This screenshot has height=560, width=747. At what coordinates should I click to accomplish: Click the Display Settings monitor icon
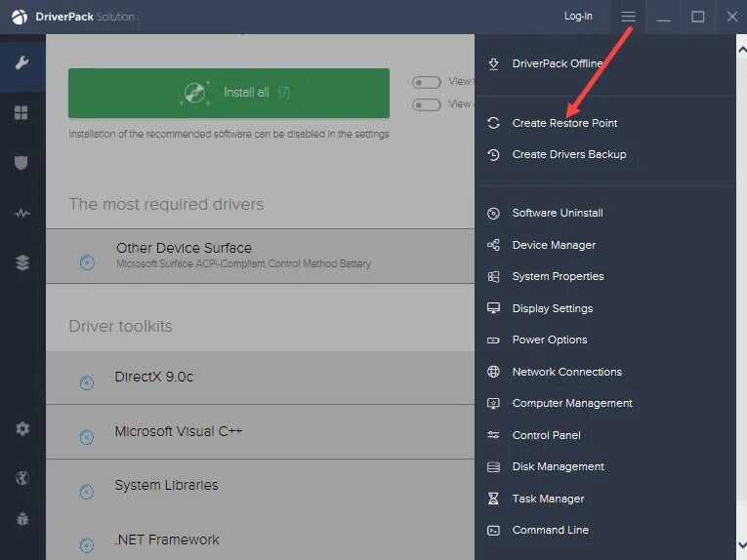point(493,308)
